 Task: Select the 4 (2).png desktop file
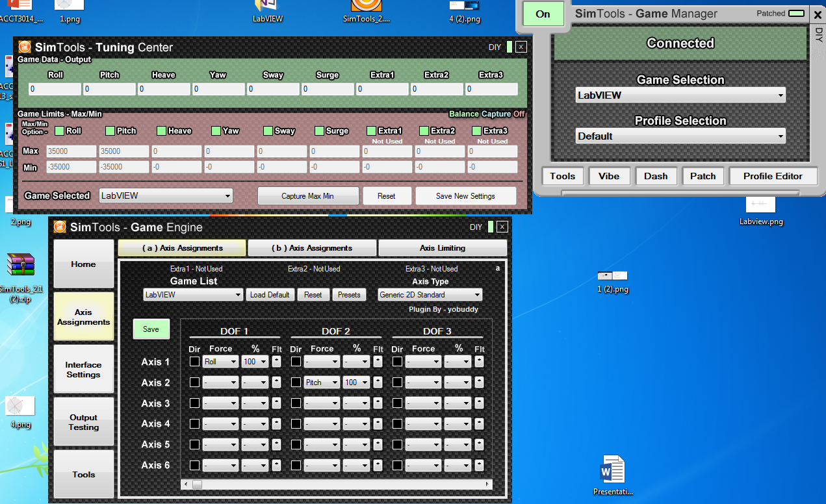tap(464, 11)
